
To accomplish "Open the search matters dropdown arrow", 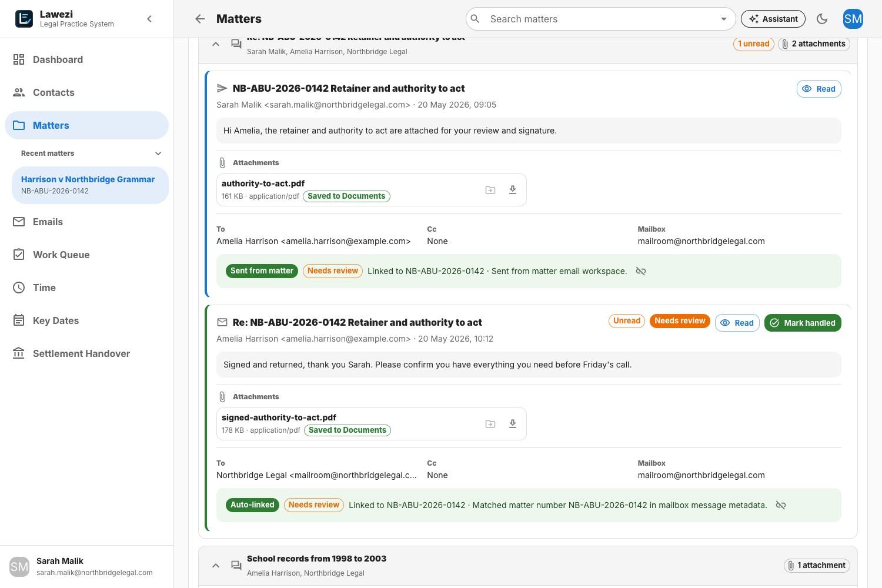I will 724,19.
